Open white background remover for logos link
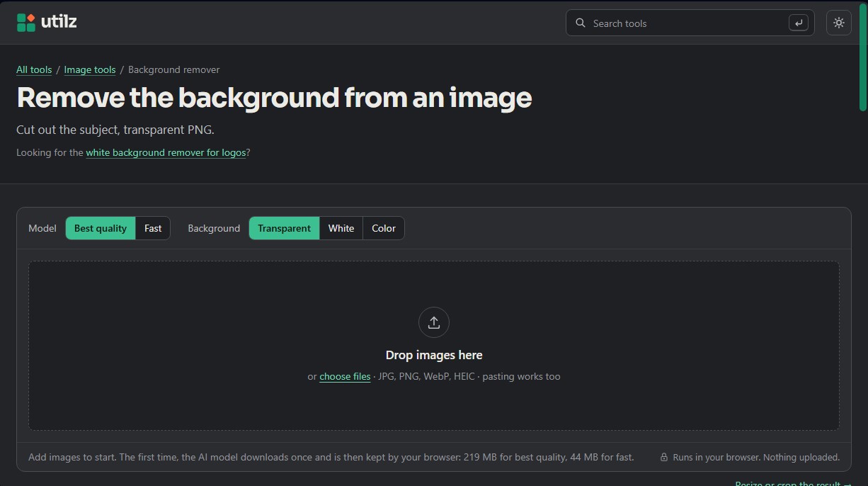 pos(166,152)
